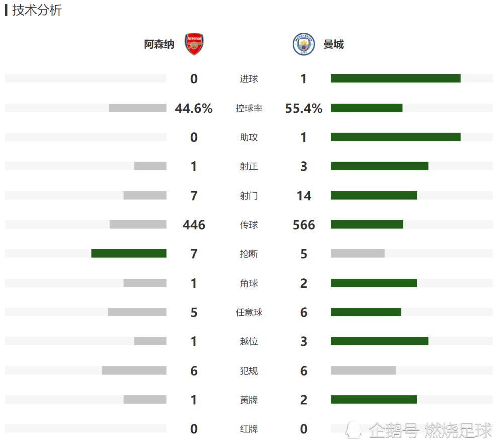The width and height of the screenshot is (503, 448).
Task: Click Man City's green 进球 bar
Action: point(395,78)
